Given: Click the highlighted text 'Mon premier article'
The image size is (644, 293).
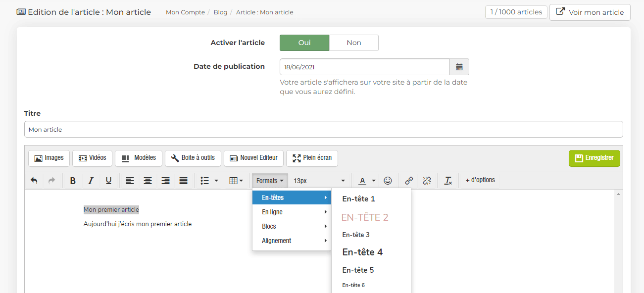Looking at the screenshot, I should (x=111, y=210).
